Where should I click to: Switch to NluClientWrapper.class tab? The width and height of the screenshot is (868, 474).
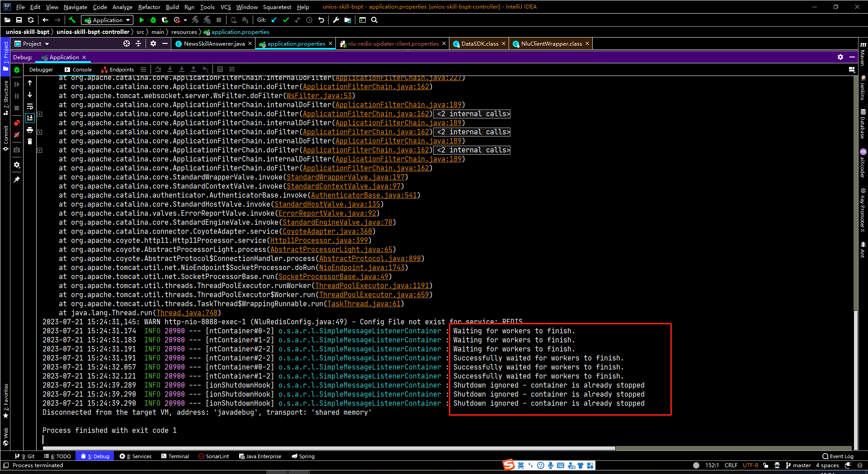(551, 43)
